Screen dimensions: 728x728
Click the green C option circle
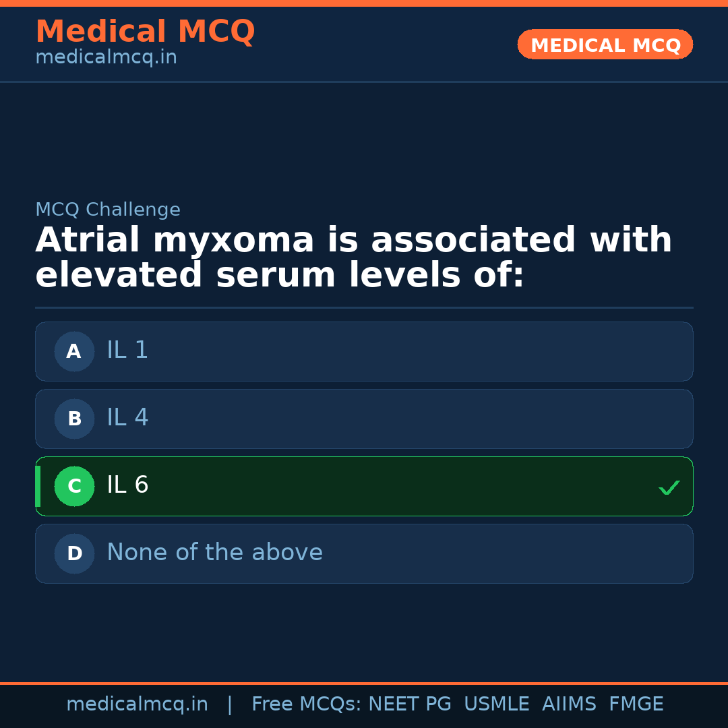click(74, 486)
